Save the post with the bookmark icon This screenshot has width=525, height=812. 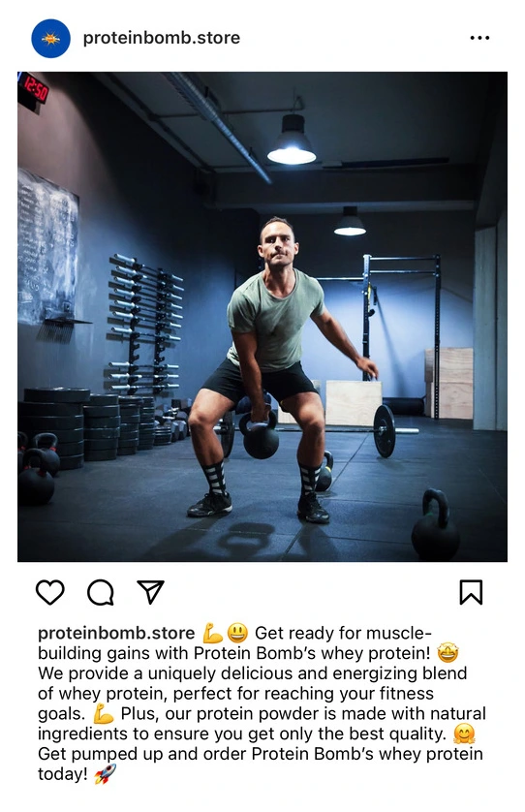(x=471, y=592)
